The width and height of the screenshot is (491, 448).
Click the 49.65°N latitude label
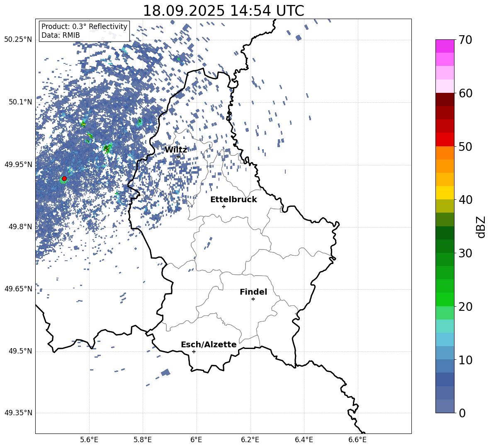point(18,289)
